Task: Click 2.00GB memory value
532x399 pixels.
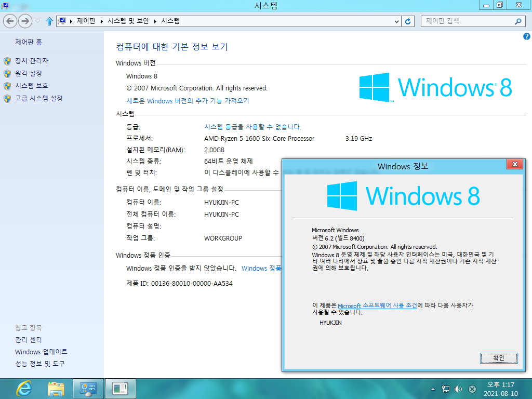Action: 214,150
